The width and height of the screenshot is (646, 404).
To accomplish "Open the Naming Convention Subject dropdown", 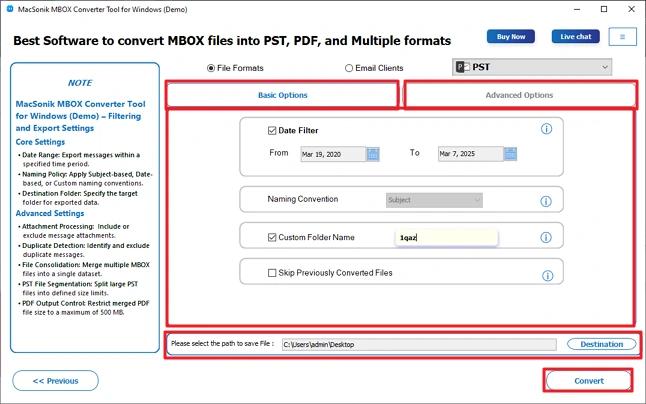I will (x=434, y=200).
